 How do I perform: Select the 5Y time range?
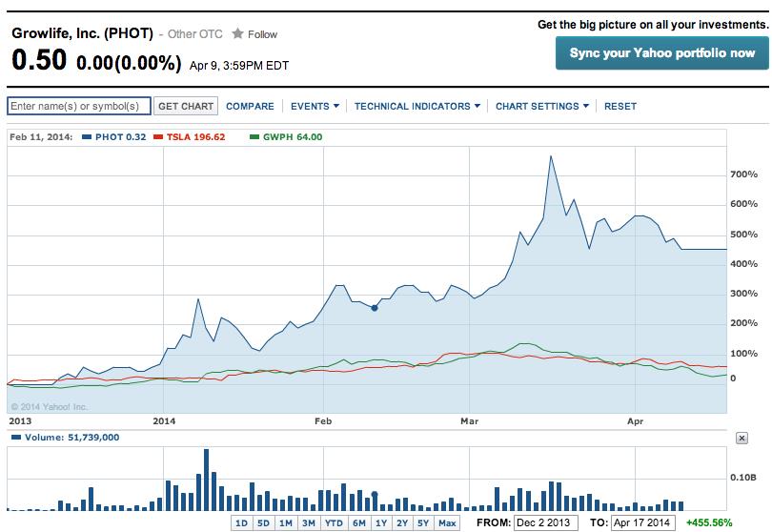pos(423,522)
